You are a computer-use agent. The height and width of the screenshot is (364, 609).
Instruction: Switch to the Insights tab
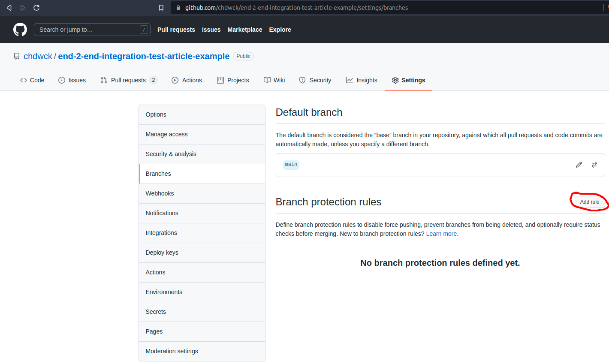362,80
